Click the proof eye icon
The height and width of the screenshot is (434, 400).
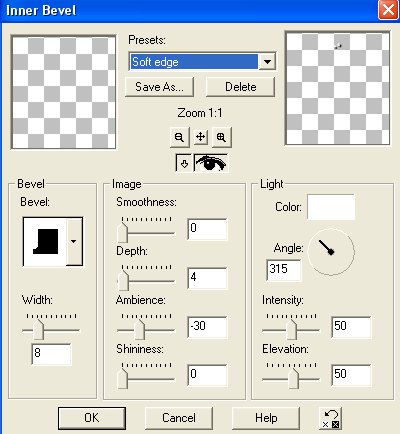pyautogui.click(x=211, y=163)
